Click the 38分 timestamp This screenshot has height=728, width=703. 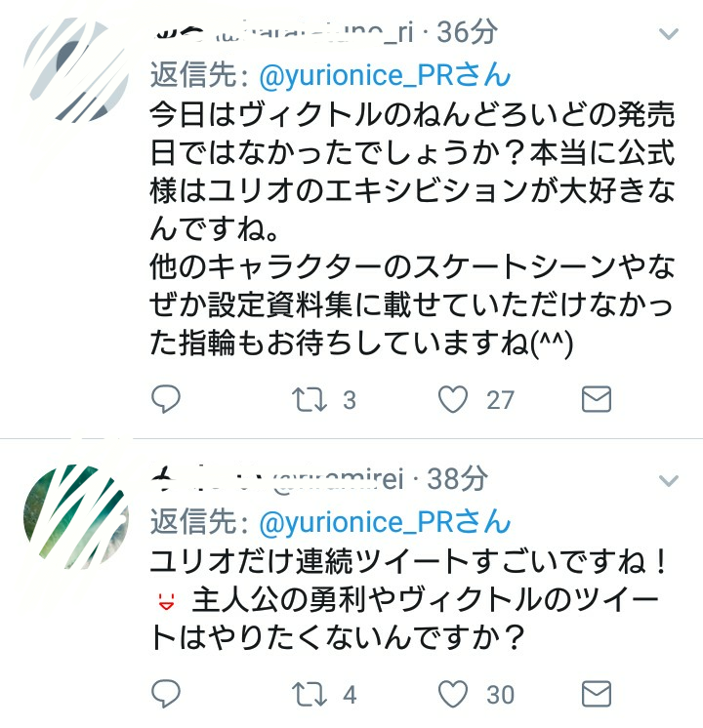(x=457, y=479)
